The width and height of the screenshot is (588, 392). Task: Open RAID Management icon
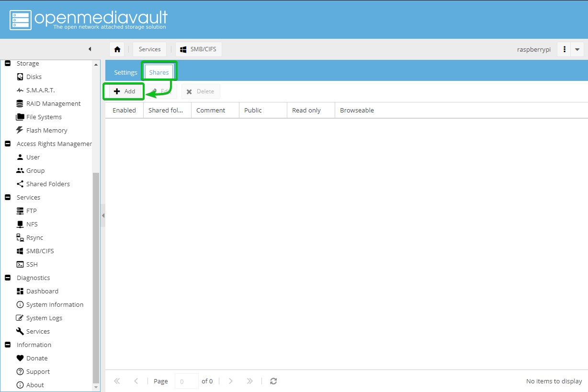[20, 103]
